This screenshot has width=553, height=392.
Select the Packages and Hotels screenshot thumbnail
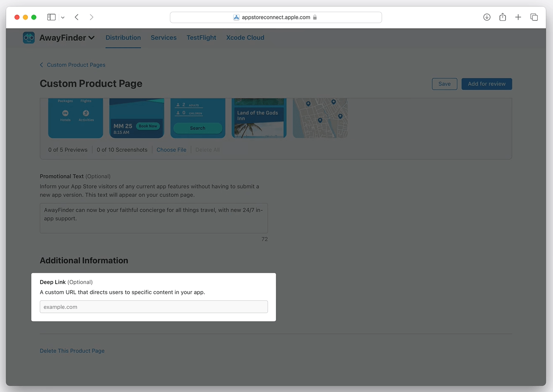76,118
